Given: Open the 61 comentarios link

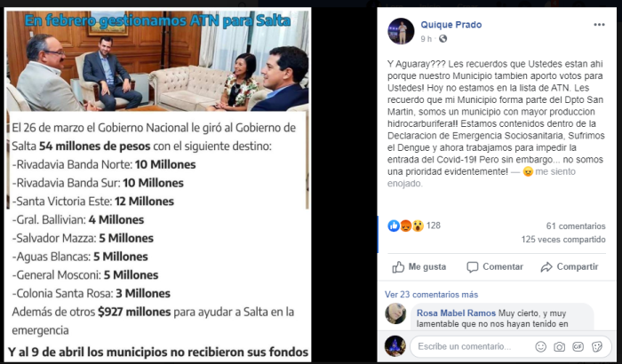Looking at the screenshot, I should [576, 226].
